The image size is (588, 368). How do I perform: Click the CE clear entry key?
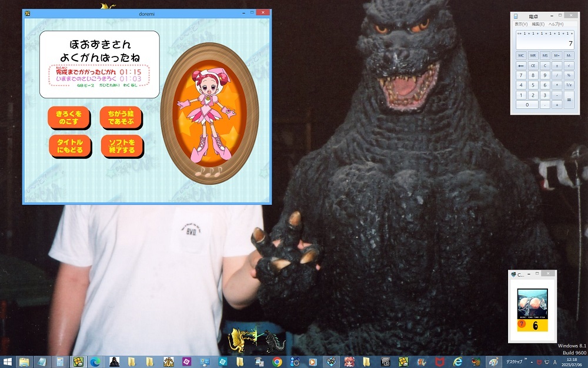(533, 65)
